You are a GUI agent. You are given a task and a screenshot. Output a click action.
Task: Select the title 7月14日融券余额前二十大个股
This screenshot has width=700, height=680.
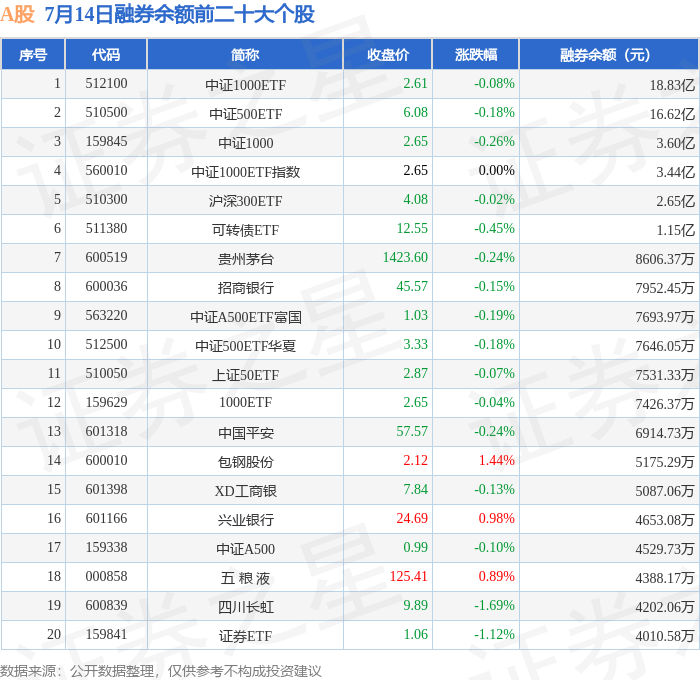pyautogui.click(x=180, y=14)
